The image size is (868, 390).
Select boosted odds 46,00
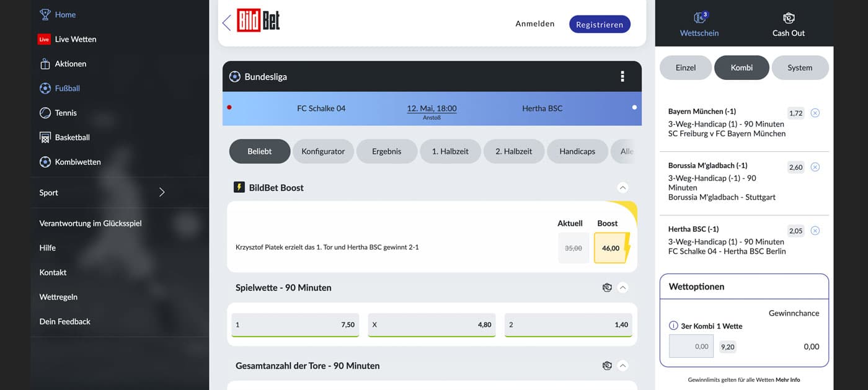(611, 248)
